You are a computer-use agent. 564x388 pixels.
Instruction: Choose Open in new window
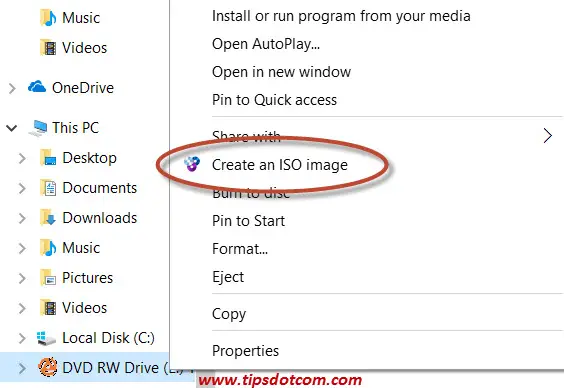click(x=281, y=72)
